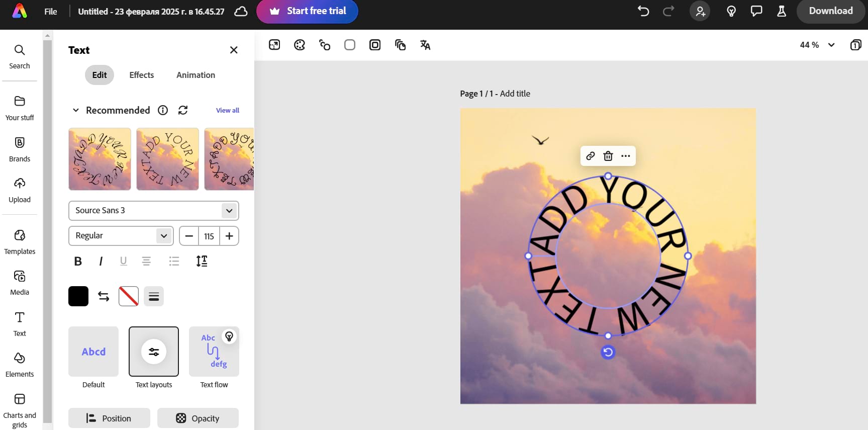Image resolution: width=868 pixels, height=430 pixels.
Task: Click the View all link
Action: pyautogui.click(x=228, y=110)
